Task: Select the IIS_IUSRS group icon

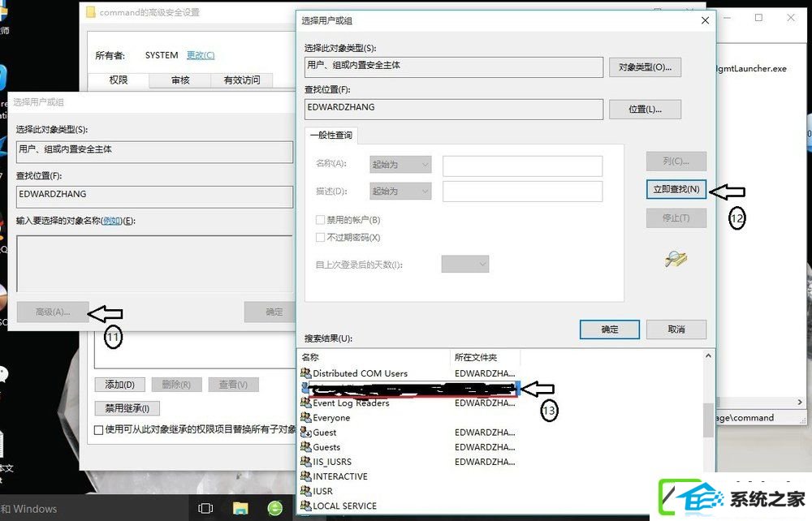Action: pyautogui.click(x=305, y=461)
